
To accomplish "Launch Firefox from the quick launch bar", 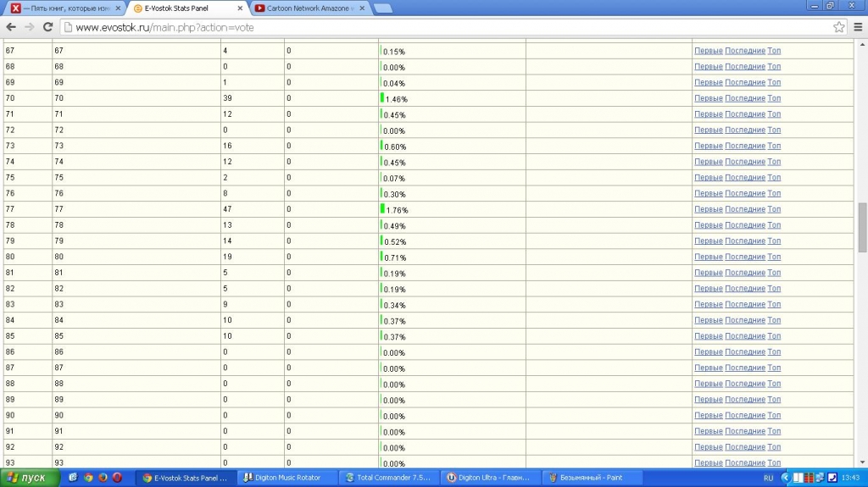I will [x=103, y=478].
